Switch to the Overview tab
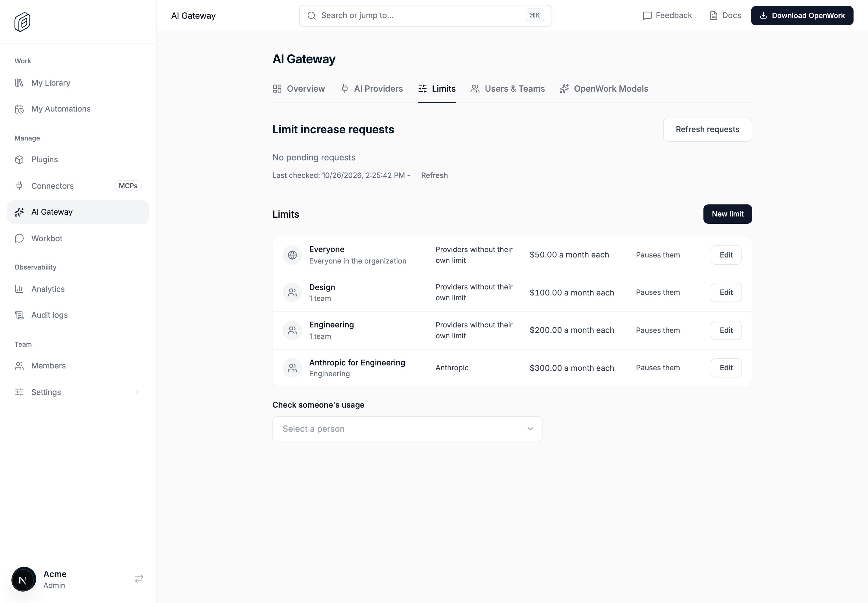 pyautogui.click(x=299, y=89)
